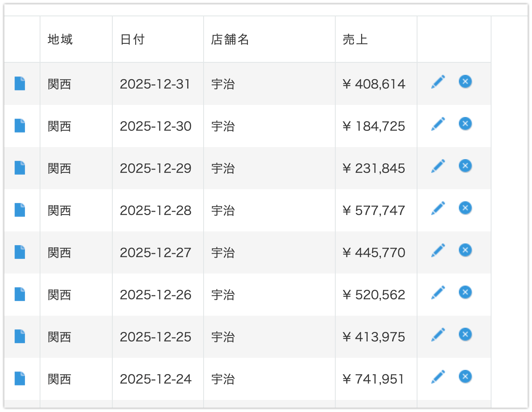Open details of the 2025-12-28 record
Screen dimensions: 532x412
point(20,210)
